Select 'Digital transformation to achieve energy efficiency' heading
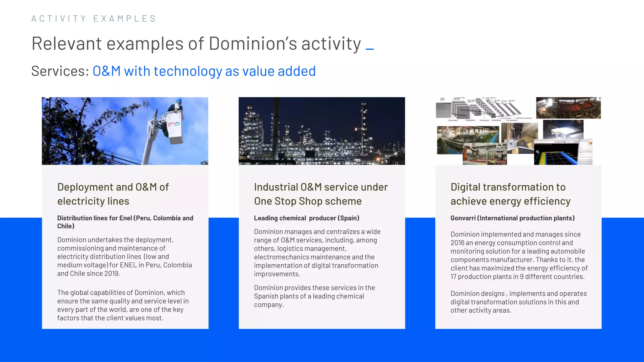644x362 pixels. [510, 194]
